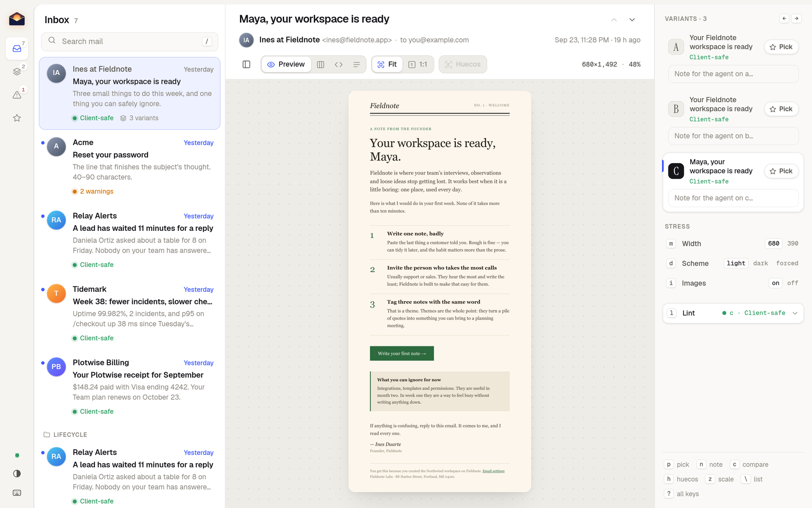This screenshot has width=812, height=508.
Task: Click the note field for variant B
Action: coord(733,136)
